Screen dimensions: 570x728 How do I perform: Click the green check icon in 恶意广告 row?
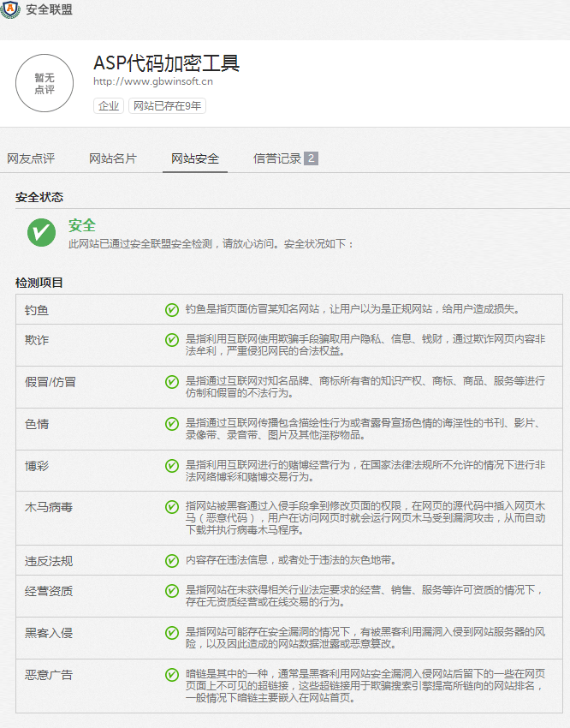pos(172,675)
